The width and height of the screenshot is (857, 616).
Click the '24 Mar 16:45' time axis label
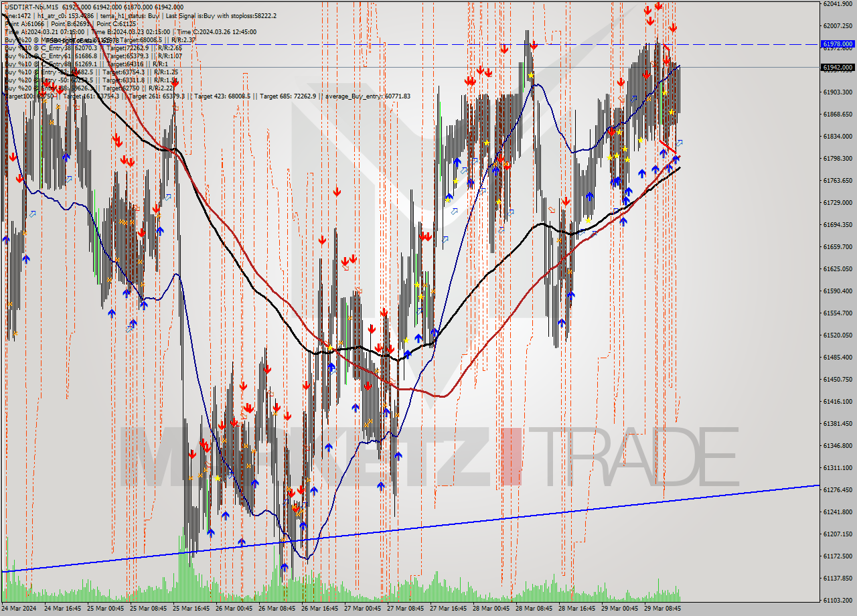click(x=63, y=609)
